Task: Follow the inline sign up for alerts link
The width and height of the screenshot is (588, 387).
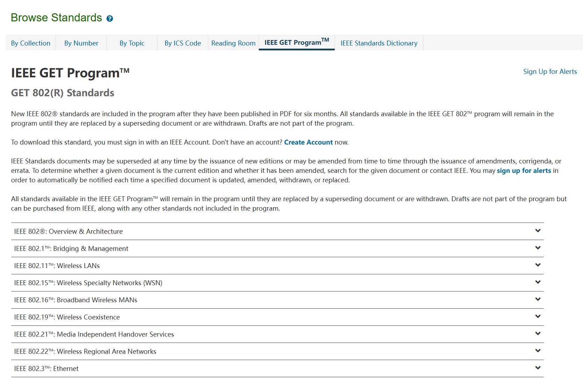Action: click(x=524, y=170)
